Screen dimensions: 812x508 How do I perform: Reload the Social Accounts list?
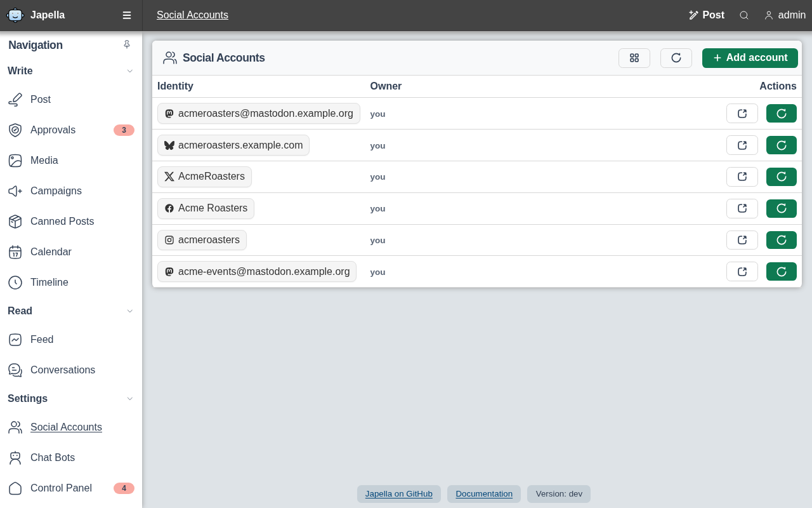click(676, 58)
